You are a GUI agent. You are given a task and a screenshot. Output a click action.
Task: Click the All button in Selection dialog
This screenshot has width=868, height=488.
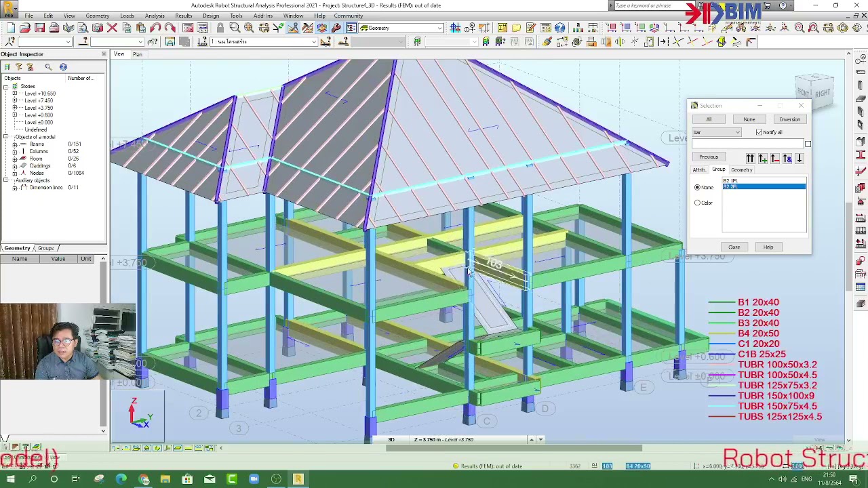tap(709, 119)
